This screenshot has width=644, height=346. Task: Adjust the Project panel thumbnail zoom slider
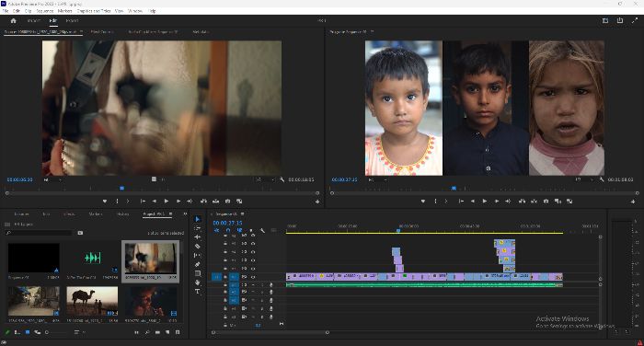pos(56,332)
